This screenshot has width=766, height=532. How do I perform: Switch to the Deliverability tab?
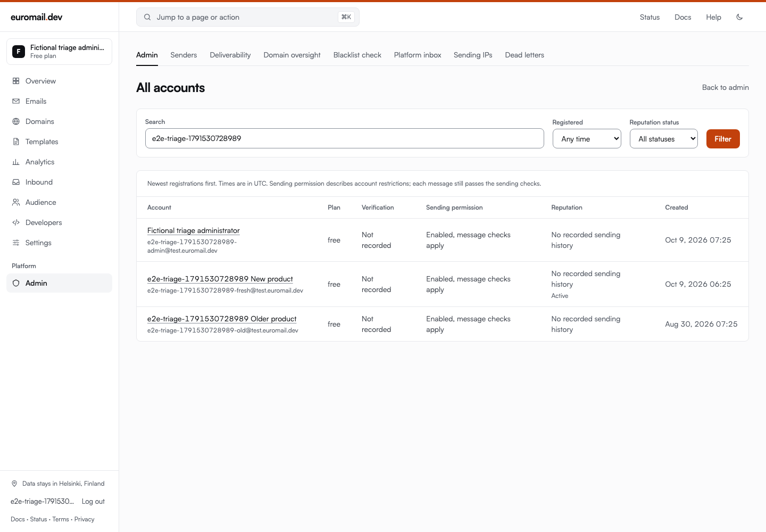(230, 55)
